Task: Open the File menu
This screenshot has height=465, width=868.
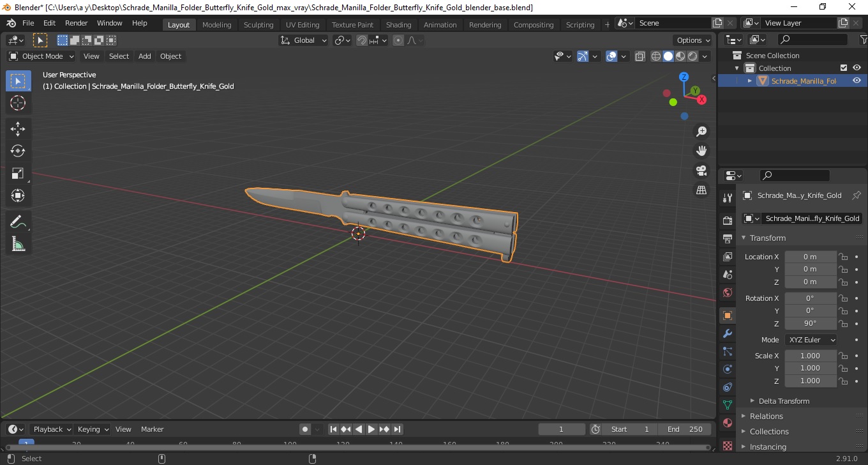Action: coord(28,23)
